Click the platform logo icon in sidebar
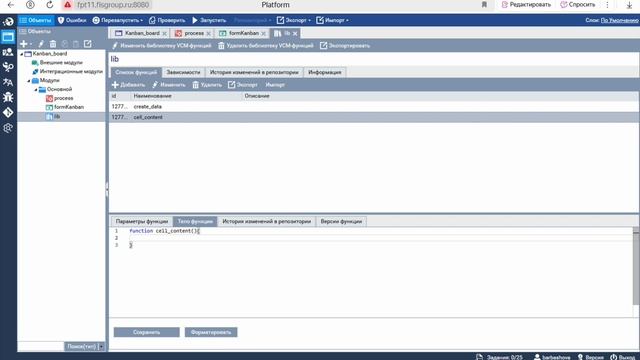 pyautogui.click(x=8, y=21)
